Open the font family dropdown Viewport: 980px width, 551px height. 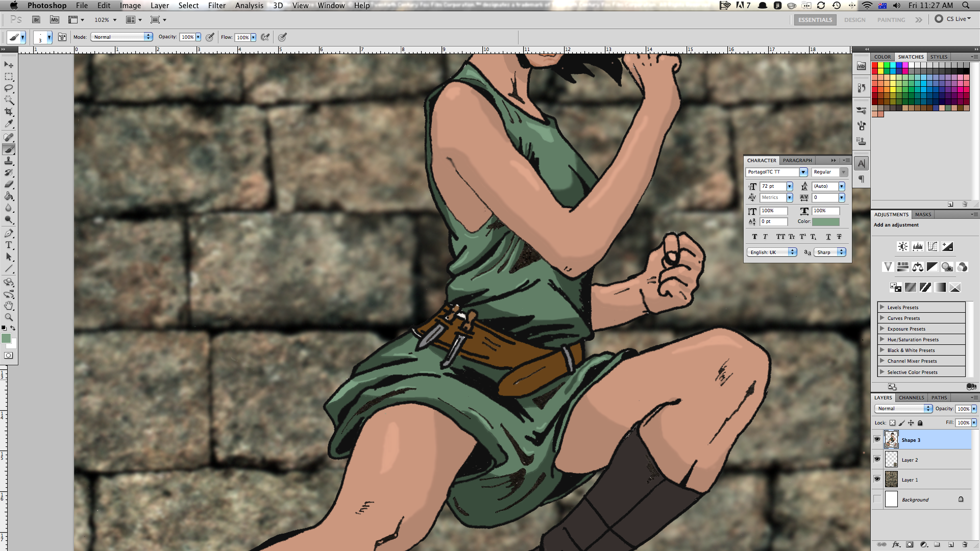pos(803,172)
